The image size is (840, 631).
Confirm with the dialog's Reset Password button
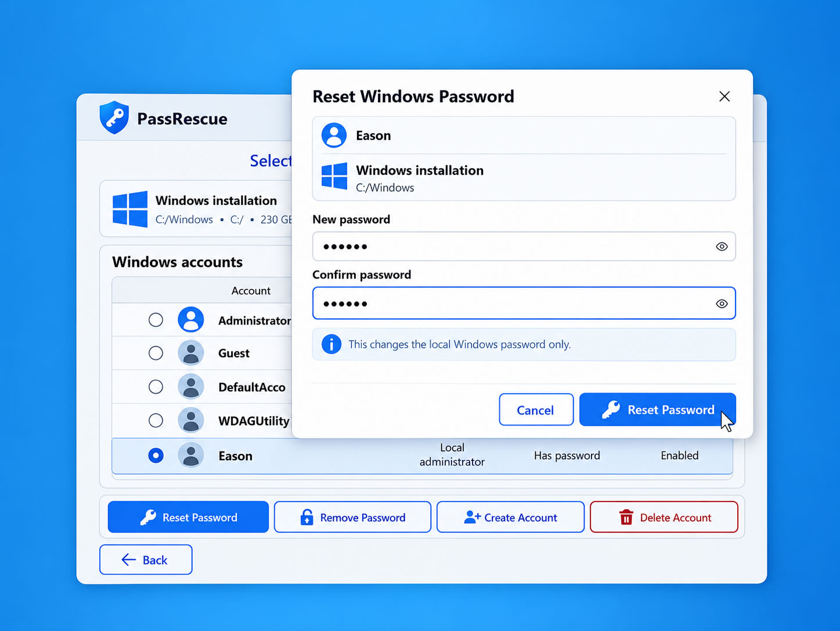tap(658, 410)
